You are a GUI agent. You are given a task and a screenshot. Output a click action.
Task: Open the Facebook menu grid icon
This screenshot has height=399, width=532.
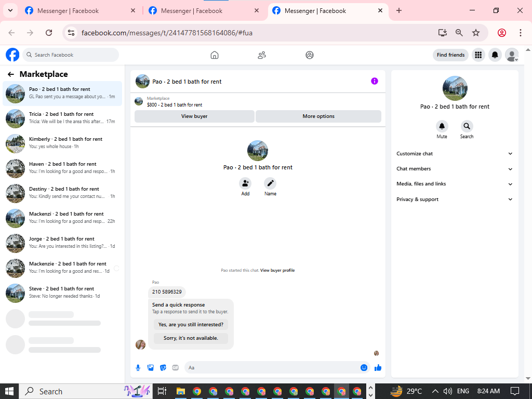478,55
